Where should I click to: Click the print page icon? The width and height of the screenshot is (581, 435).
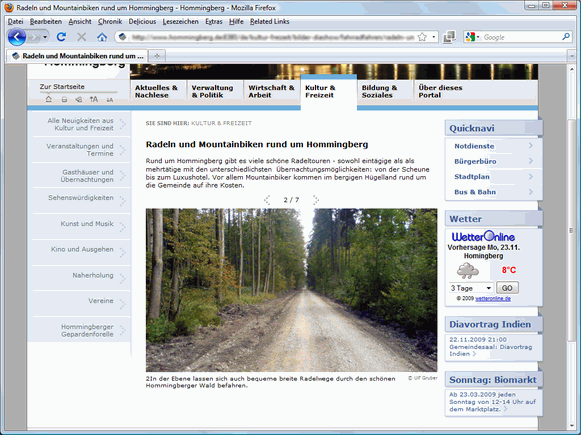(64, 99)
